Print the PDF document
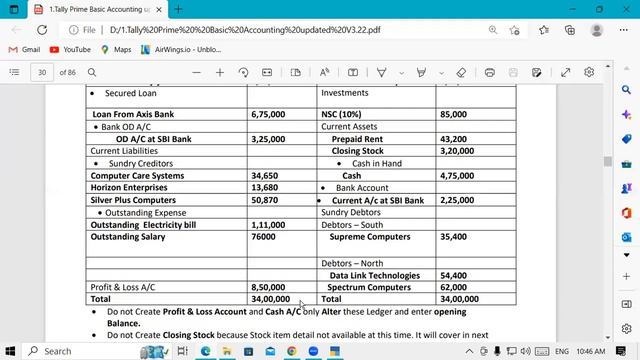This screenshot has width=640, height=360. tap(489, 72)
